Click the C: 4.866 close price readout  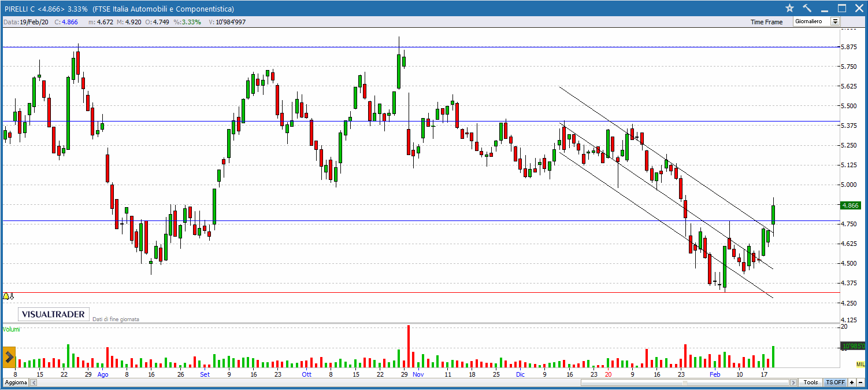point(65,22)
